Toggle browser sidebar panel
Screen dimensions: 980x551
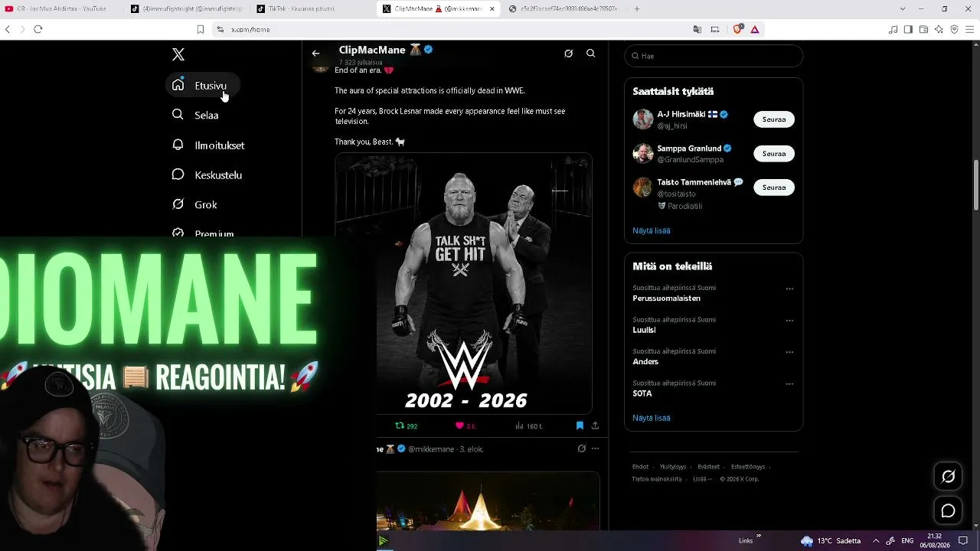click(908, 29)
